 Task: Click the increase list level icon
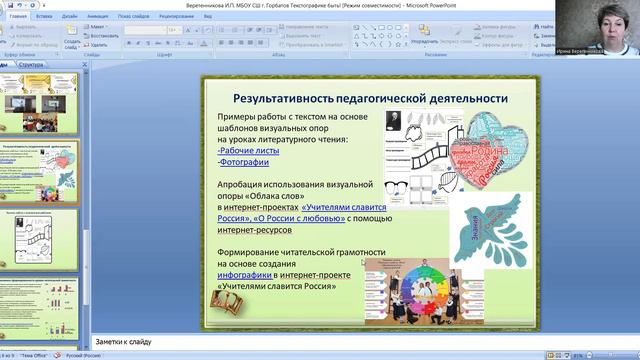pyautogui.click(x=259, y=30)
